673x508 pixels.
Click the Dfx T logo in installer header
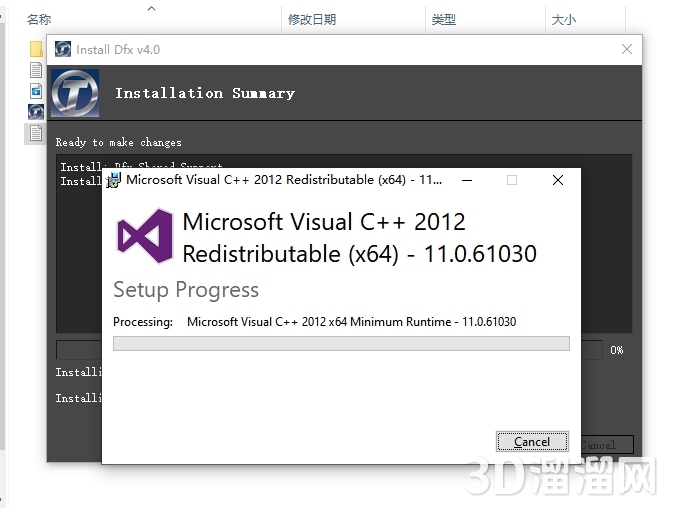[75, 93]
